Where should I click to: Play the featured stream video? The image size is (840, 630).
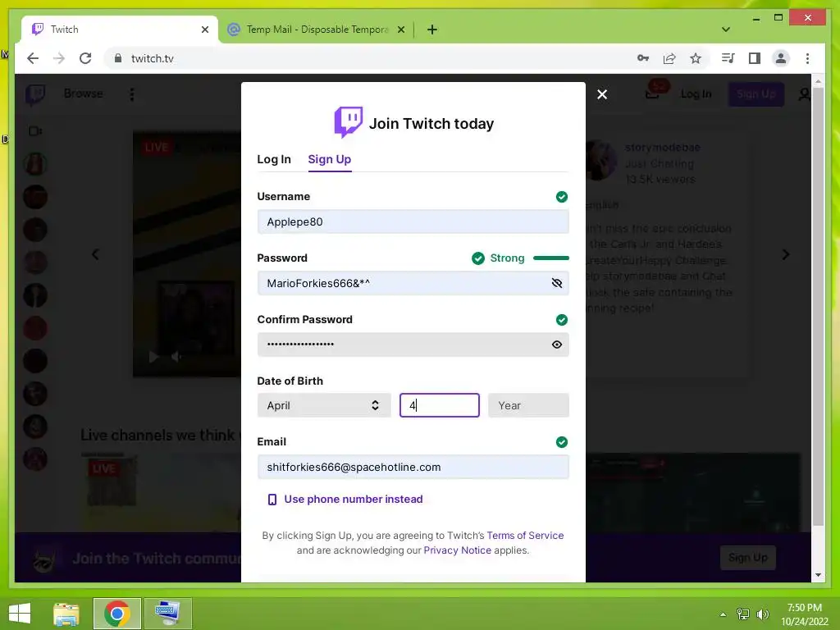coord(153,356)
